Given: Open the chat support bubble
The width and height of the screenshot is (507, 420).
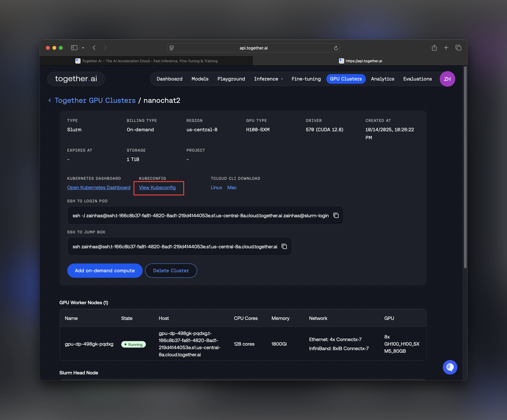Looking at the screenshot, I should tap(450, 367).
